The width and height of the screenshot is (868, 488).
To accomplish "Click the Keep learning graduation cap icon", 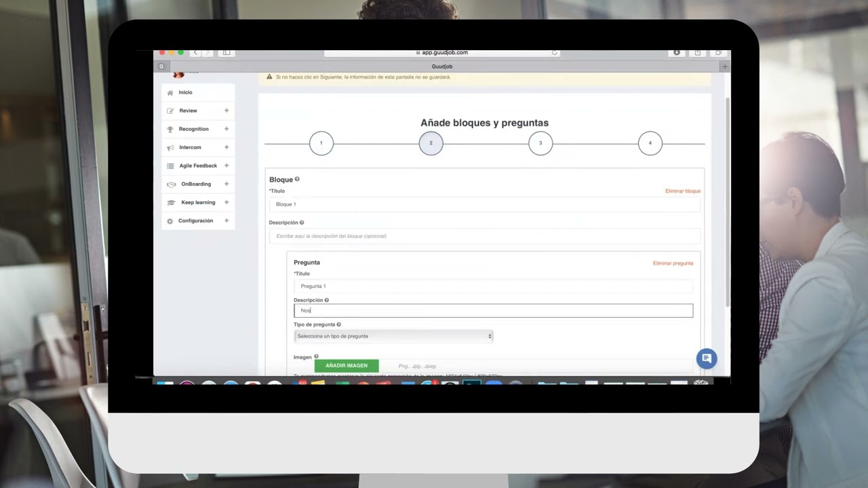I will click(171, 203).
